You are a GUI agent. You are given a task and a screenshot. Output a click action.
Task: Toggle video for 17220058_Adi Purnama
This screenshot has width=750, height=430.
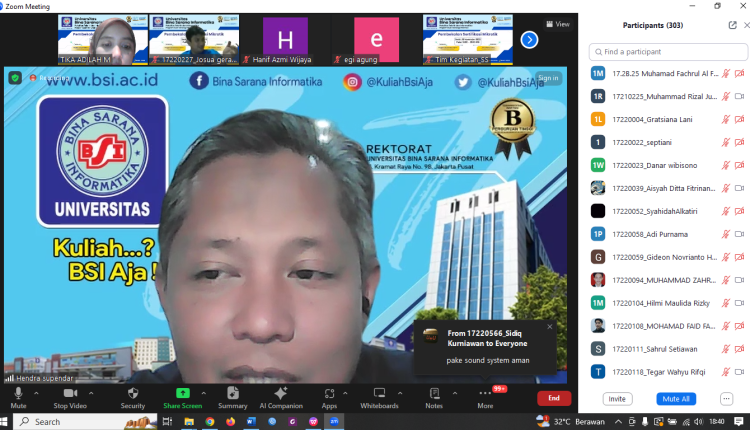(739, 234)
